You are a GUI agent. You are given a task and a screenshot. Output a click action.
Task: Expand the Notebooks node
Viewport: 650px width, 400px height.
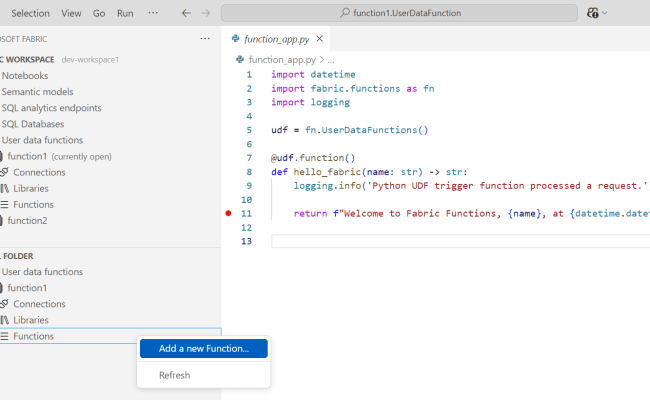click(25, 76)
